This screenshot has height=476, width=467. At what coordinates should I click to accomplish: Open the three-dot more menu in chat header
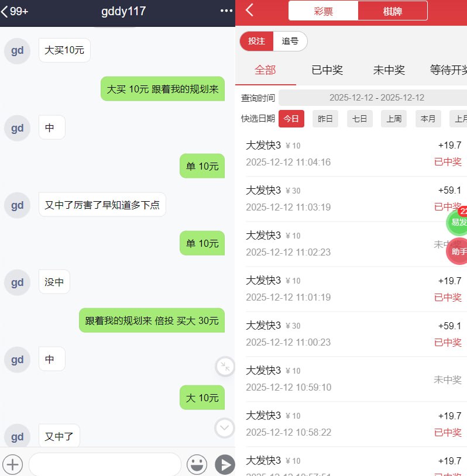click(226, 11)
